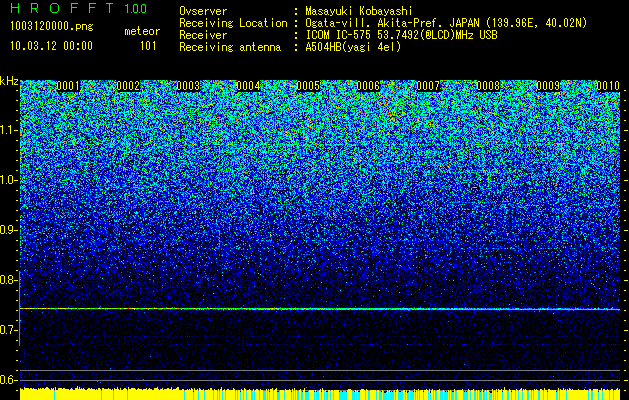Click the 0005 minute marker

coord(308,86)
